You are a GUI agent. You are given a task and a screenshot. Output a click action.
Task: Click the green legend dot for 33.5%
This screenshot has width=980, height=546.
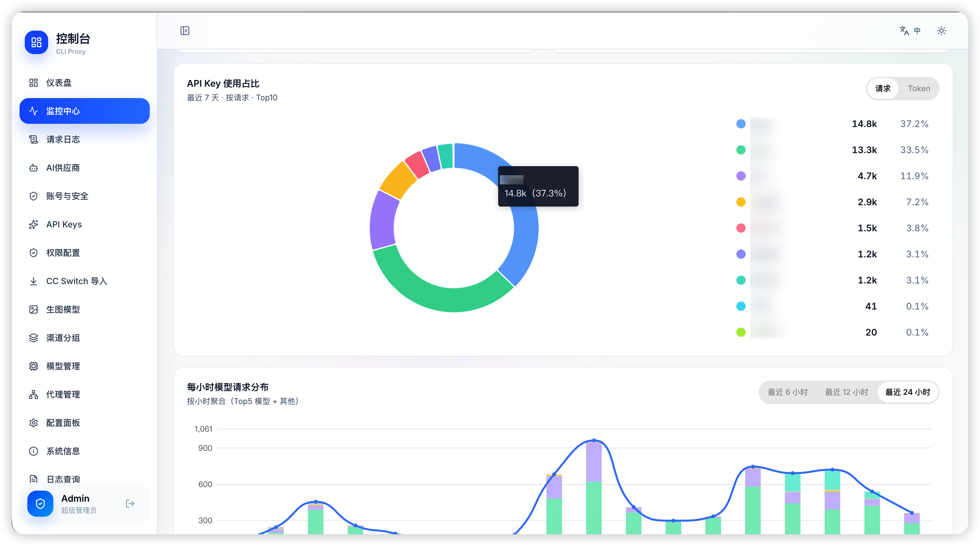click(741, 150)
